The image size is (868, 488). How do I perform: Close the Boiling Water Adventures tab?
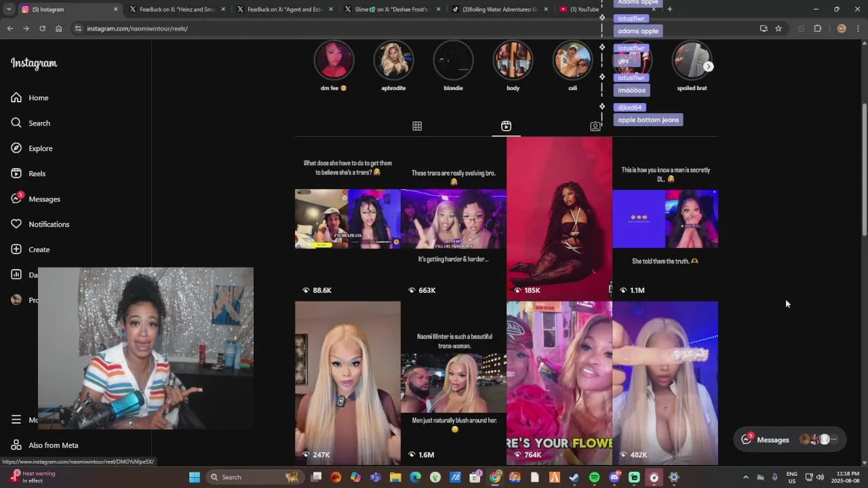click(547, 9)
